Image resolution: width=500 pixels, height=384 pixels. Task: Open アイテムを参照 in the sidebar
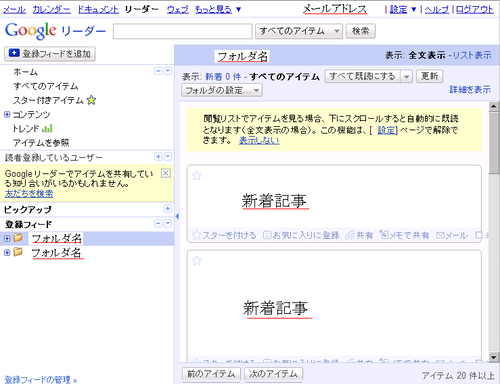point(41,143)
